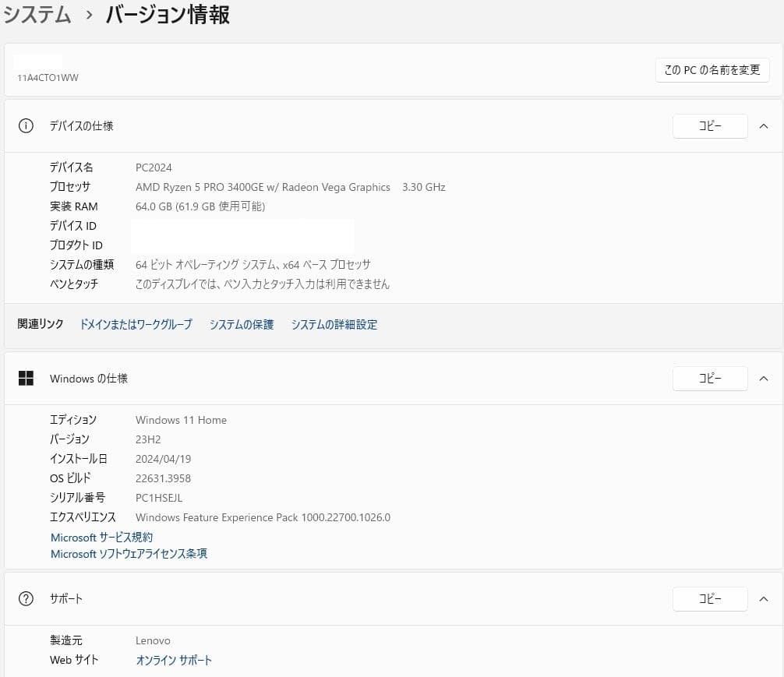Open ドメインまたはワークグループ link

(x=136, y=325)
